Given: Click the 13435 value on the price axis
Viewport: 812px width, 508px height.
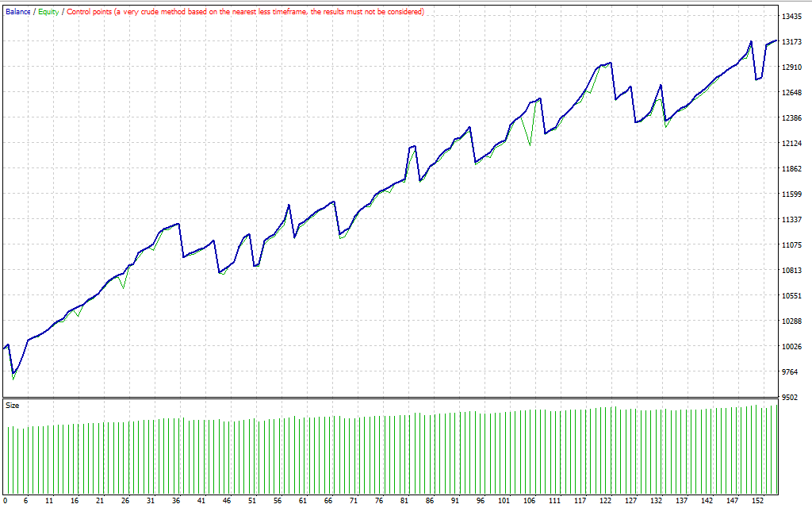Looking at the screenshot, I should [x=793, y=17].
